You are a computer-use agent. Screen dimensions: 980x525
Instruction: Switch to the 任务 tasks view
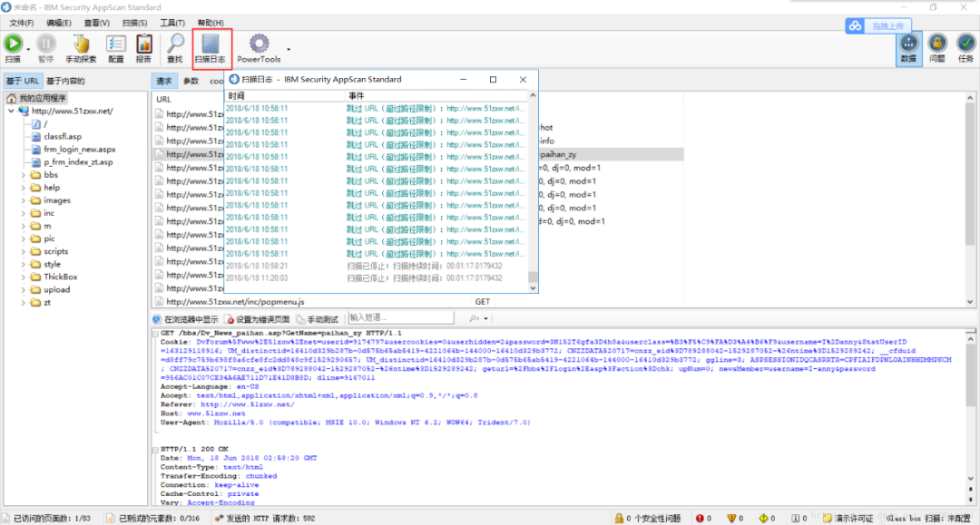[x=965, y=49]
